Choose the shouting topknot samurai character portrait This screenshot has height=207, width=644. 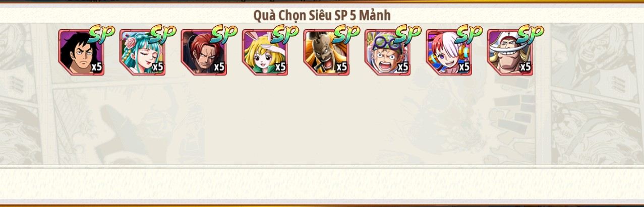click(326, 52)
